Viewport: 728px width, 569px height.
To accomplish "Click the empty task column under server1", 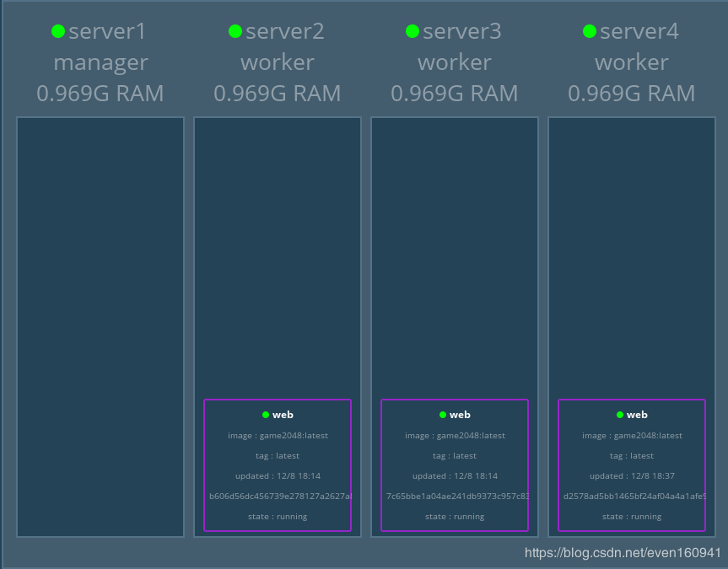I will tap(100, 327).
